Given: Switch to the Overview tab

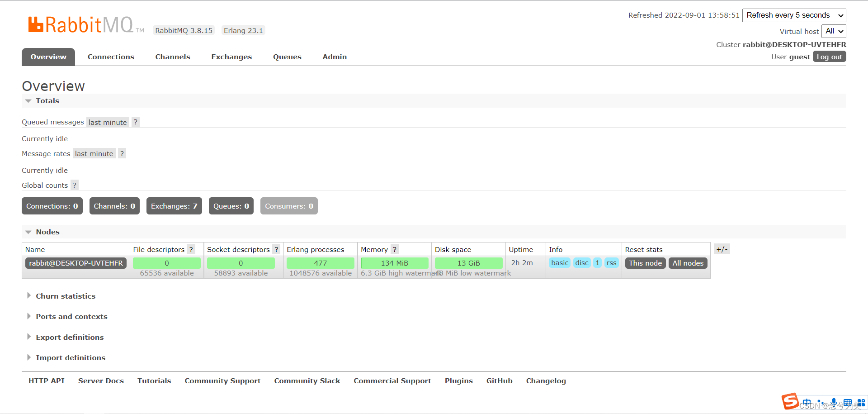Looking at the screenshot, I should [x=48, y=57].
